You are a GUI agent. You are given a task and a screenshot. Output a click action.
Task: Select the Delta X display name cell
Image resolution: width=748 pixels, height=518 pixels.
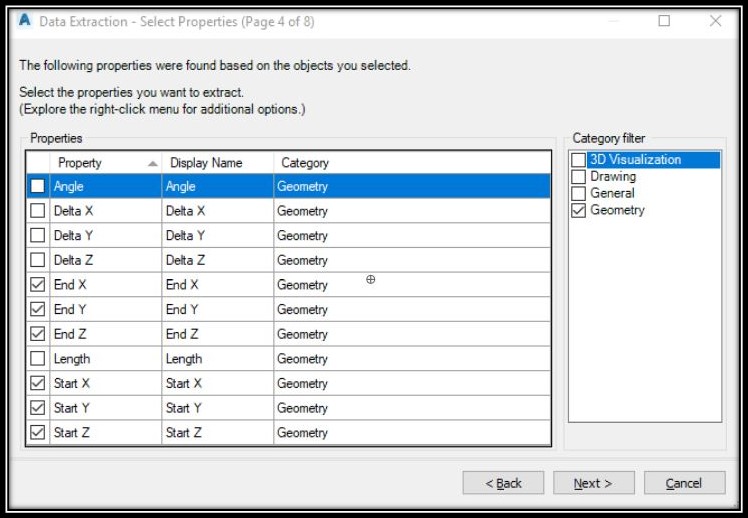(218, 210)
